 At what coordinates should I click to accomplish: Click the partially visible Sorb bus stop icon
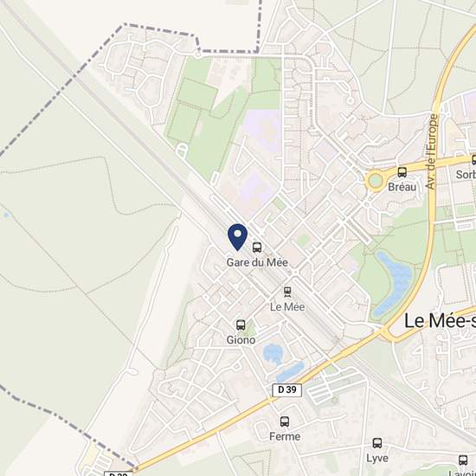point(473,160)
